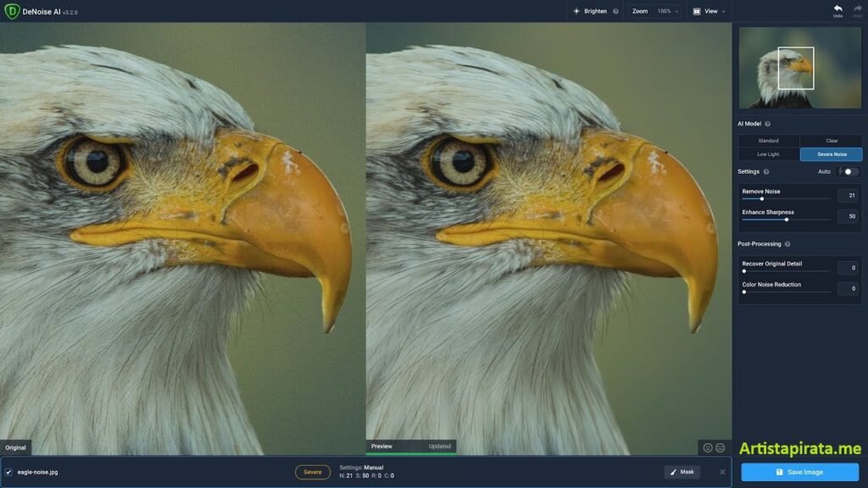Select the Low Light AI model
868x488 pixels.
[x=768, y=154]
